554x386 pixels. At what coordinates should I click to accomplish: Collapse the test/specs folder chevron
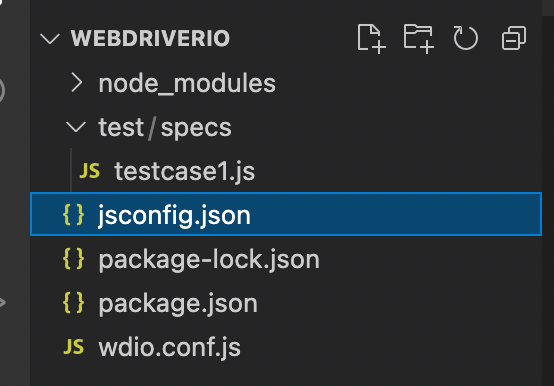click(76, 127)
